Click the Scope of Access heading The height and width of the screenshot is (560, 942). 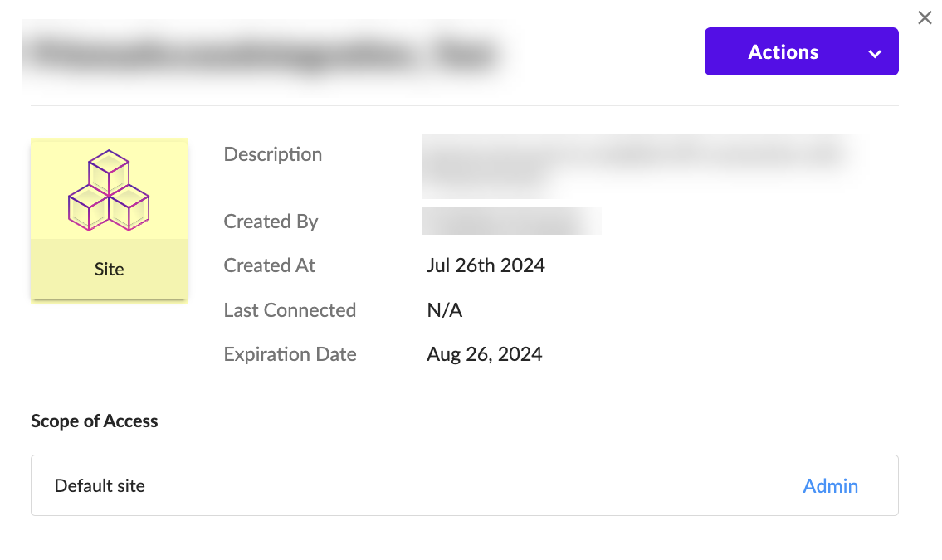pos(94,421)
